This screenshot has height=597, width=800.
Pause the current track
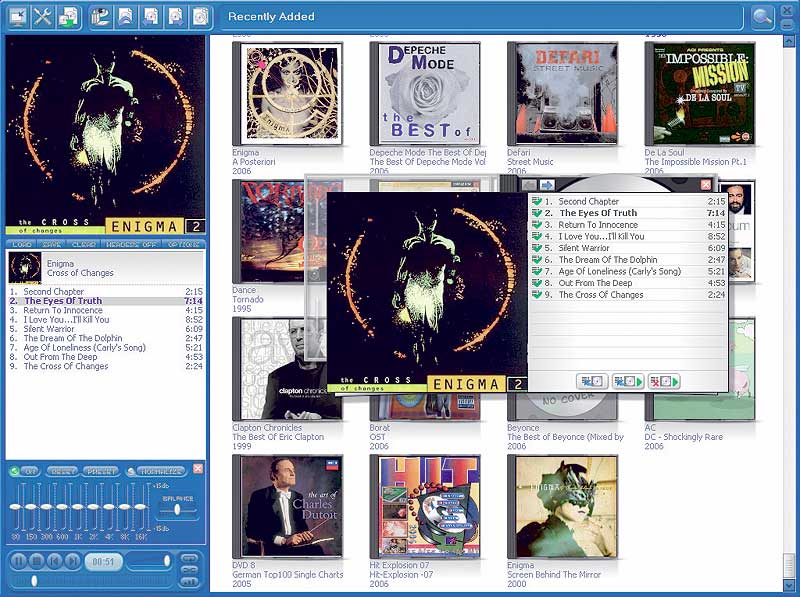coord(18,561)
